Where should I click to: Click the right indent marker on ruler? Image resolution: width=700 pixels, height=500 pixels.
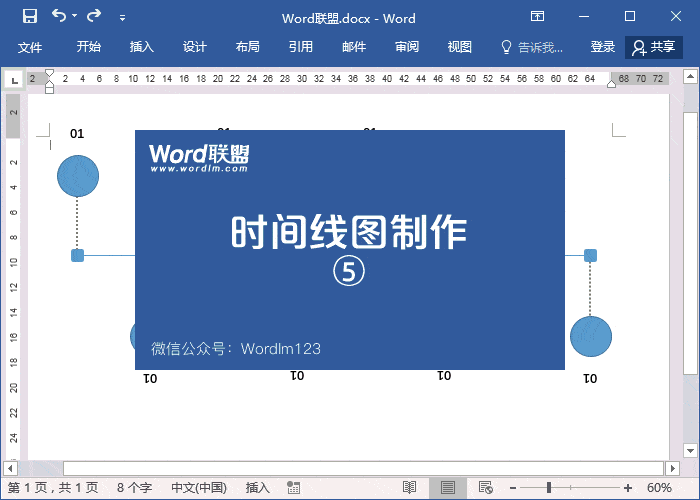[x=612, y=84]
